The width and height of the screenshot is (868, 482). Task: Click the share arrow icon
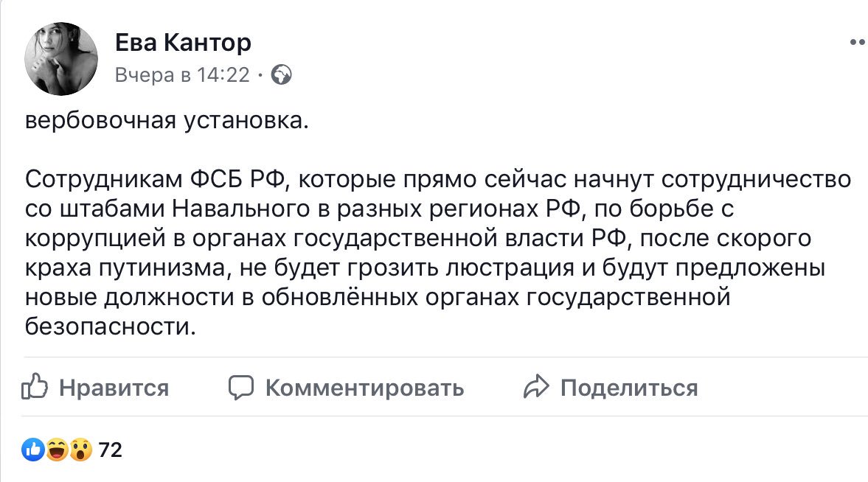pyautogui.click(x=536, y=387)
